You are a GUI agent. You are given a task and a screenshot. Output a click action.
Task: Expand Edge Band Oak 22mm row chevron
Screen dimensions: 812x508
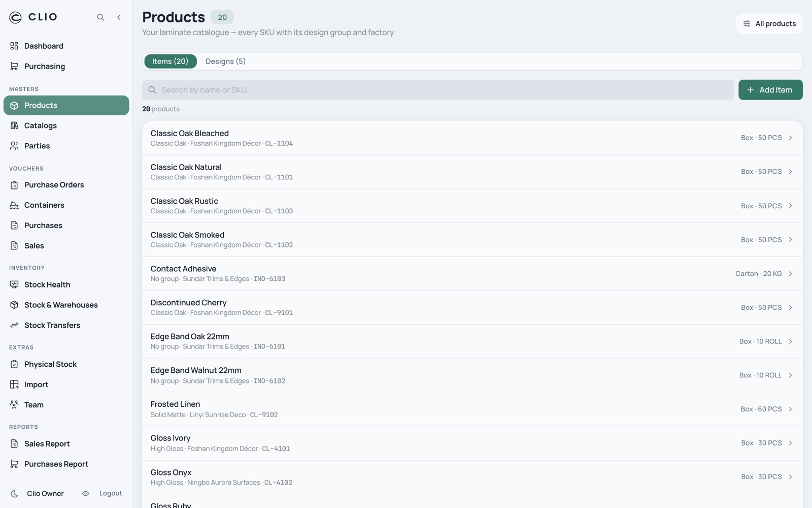point(790,341)
